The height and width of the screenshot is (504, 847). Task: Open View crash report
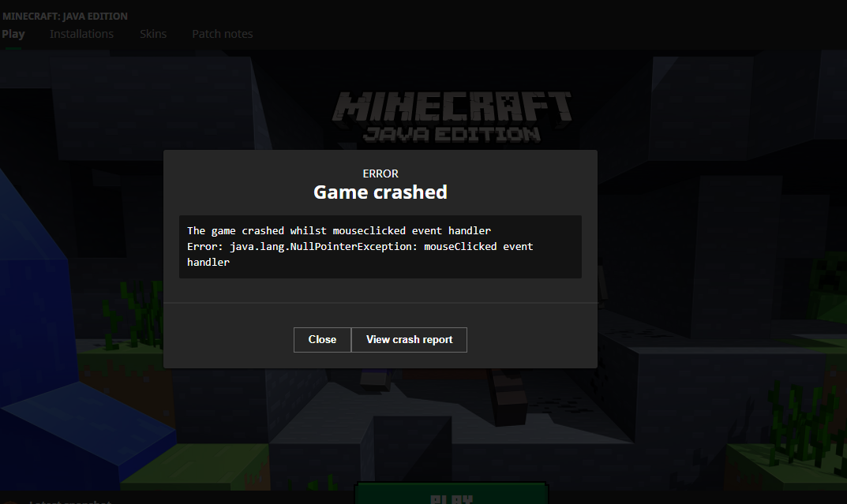coord(409,339)
